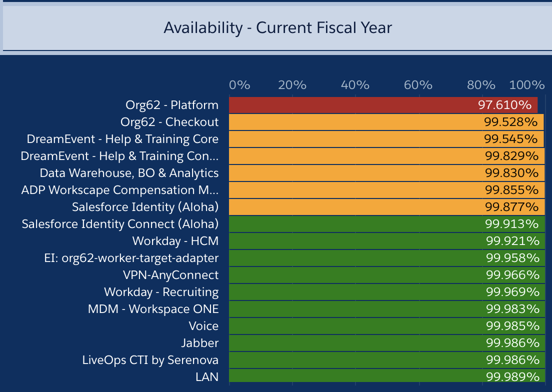The image size is (552, 392).
Task: Select the EI: org62-worker-target-adapter bar
Action: click(x=387, y=258)
